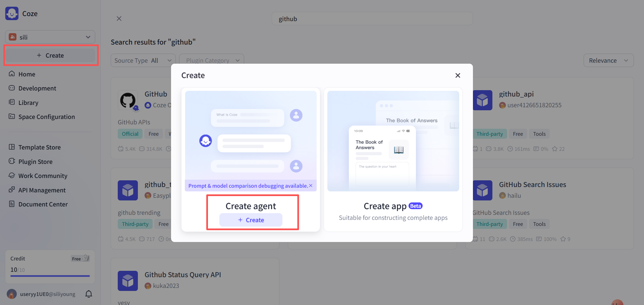Open the GitHub plugin logo
Image resolution: width=644 pixels, height=305 pixels.
coord(128,100)
